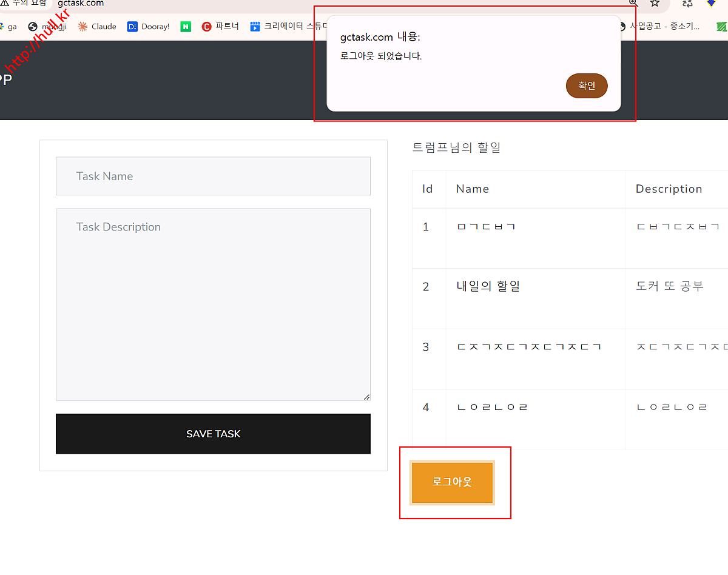728x575 pixels.
Task: Open the 사업공고 - 중소기 bookmark
Action: [661, 27]
